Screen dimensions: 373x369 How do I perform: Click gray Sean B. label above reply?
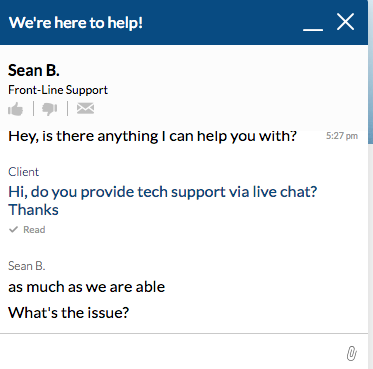click(26, 266)
